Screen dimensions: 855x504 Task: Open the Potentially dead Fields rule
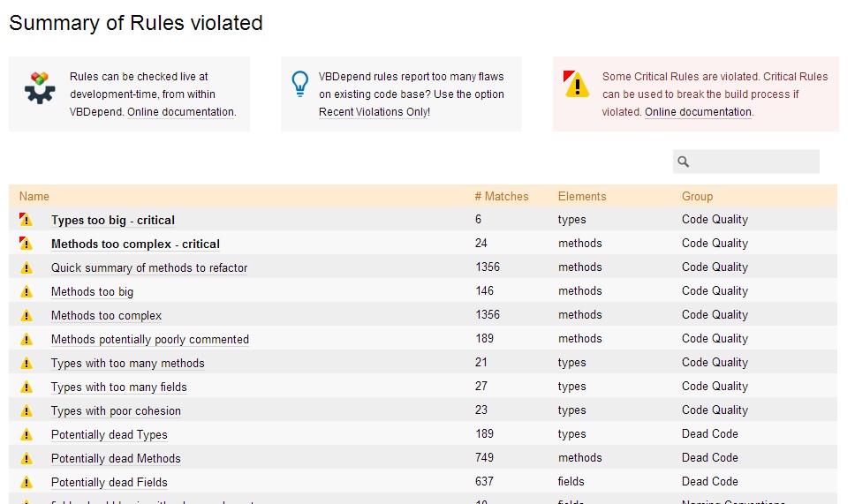coord(109,482)
